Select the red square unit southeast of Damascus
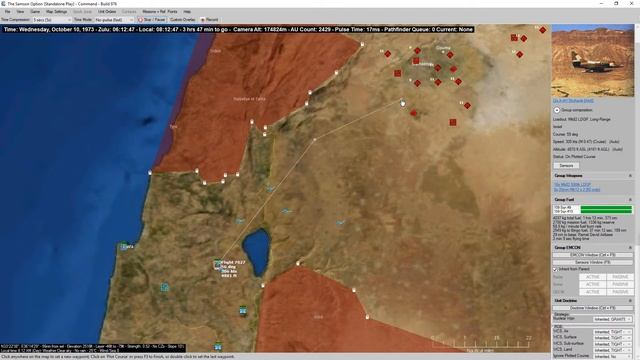The height and width of the screenshot is (360, 640). coord(453,122)
